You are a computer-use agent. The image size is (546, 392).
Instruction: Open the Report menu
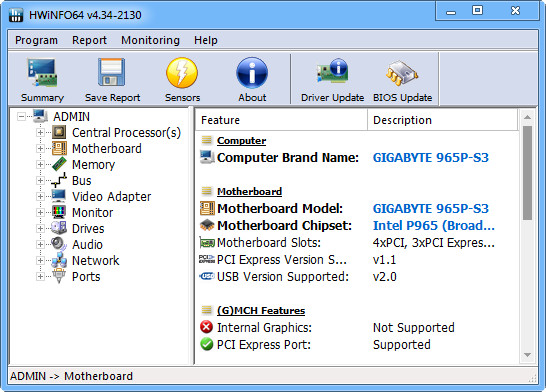(x=89, y=40)
